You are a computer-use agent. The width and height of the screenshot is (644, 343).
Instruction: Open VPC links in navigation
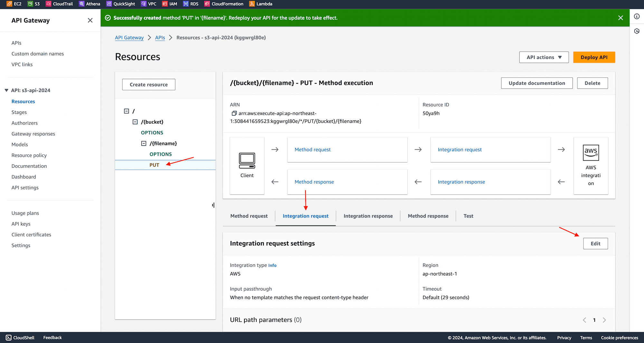coord(22,64)
